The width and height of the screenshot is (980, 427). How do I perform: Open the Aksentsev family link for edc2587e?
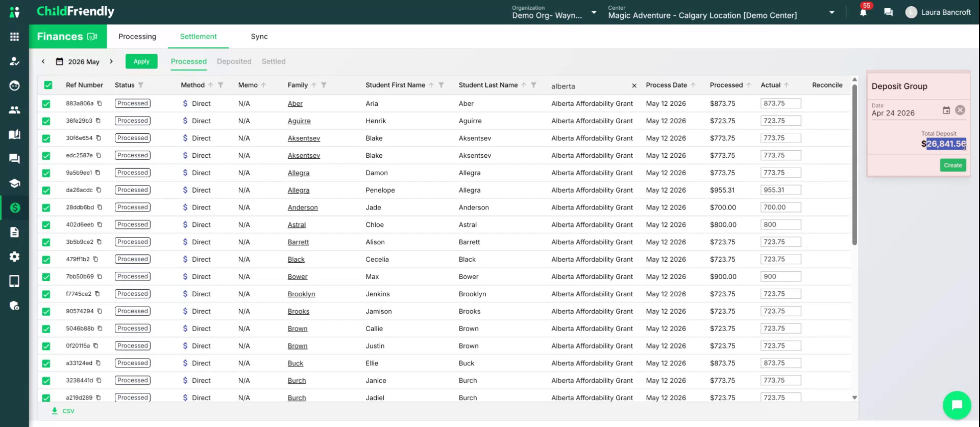point(304,155)
